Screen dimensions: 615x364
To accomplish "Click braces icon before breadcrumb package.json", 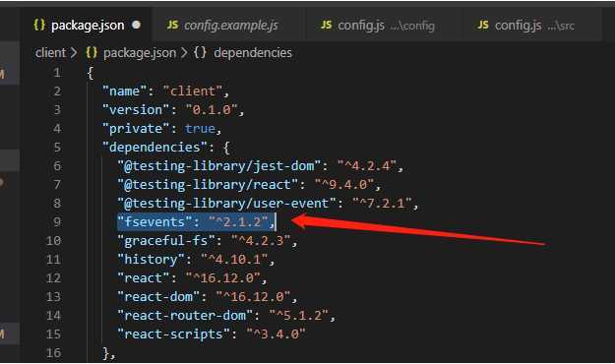I will pos(92,52).
